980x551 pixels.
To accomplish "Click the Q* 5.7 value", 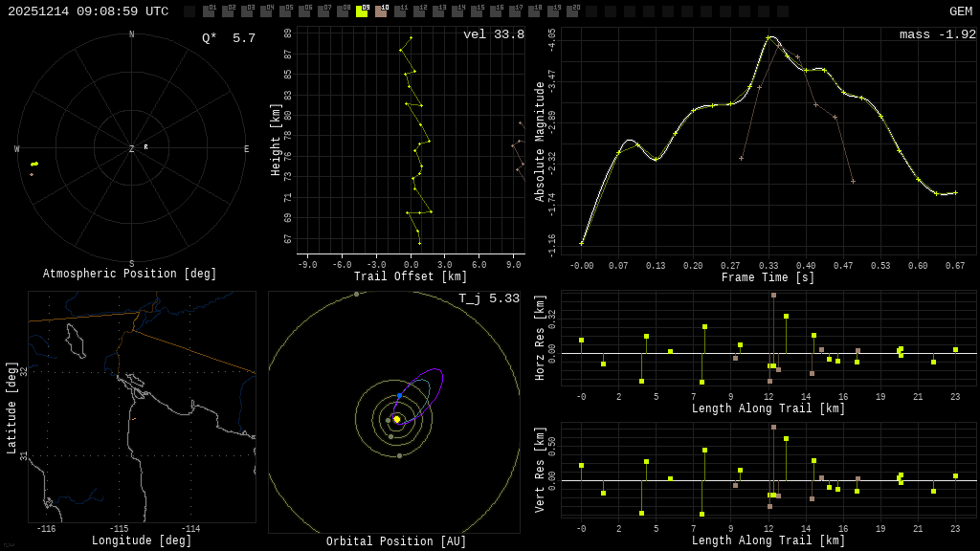I will pos(229,38).
